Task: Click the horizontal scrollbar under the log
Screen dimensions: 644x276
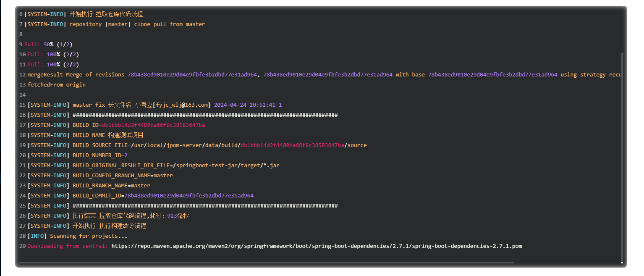Action: [x=267, y=263]
